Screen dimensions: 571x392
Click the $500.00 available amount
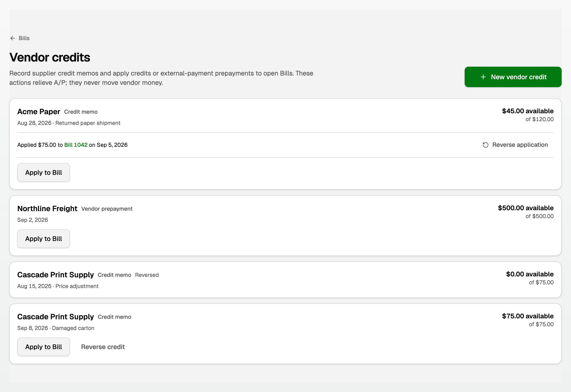click(526, 208)
